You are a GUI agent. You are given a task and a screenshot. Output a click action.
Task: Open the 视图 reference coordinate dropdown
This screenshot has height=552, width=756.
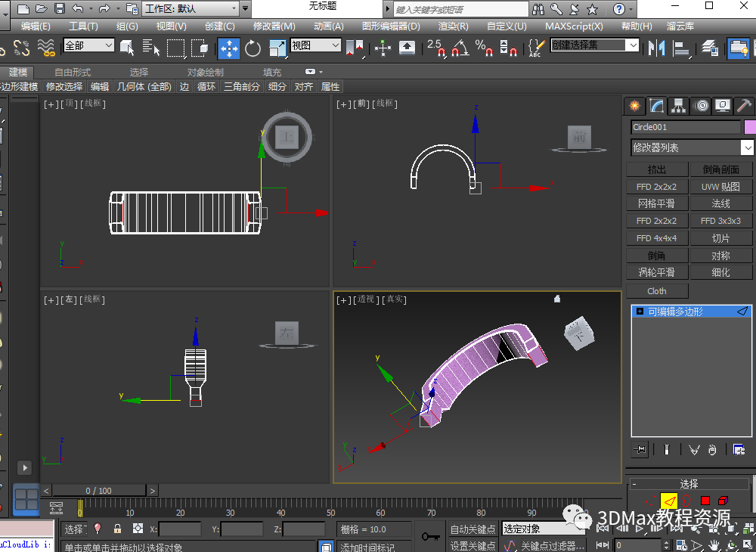pyautogui.click(x=315, y=45)
